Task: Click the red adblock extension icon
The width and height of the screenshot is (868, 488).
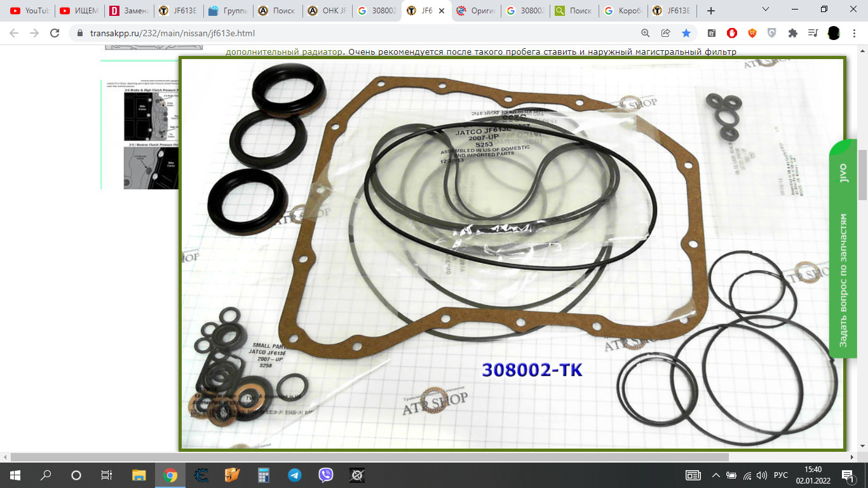Action: 732,33
